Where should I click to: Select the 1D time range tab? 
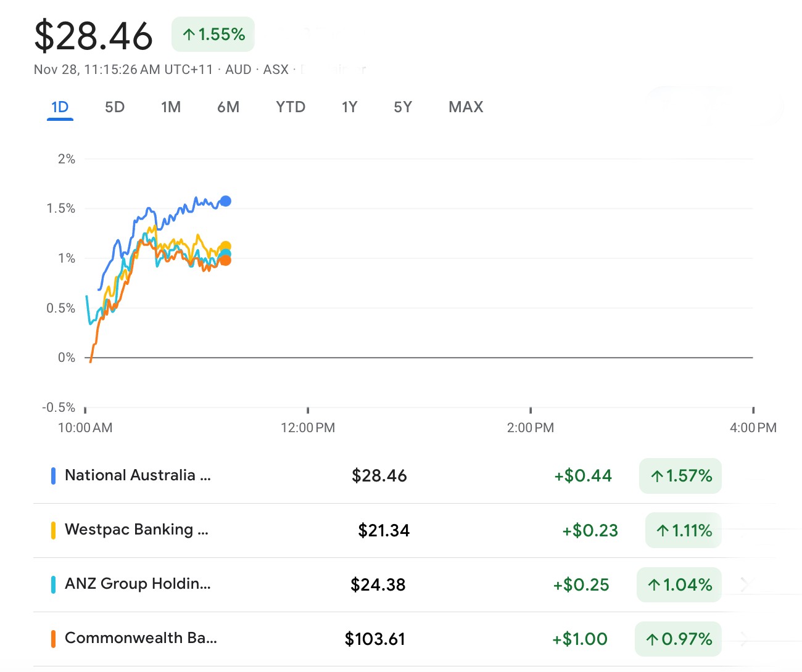60,107
